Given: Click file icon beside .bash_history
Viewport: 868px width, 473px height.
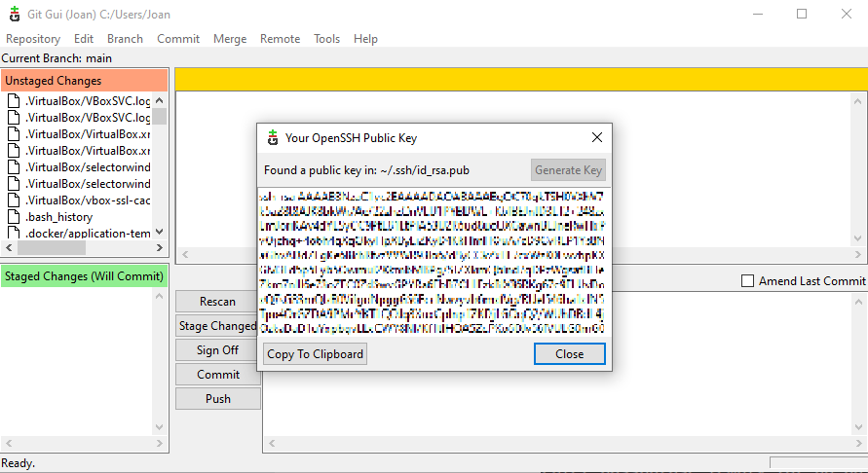Looking at the screenshot, I should [x=14, y=216].
